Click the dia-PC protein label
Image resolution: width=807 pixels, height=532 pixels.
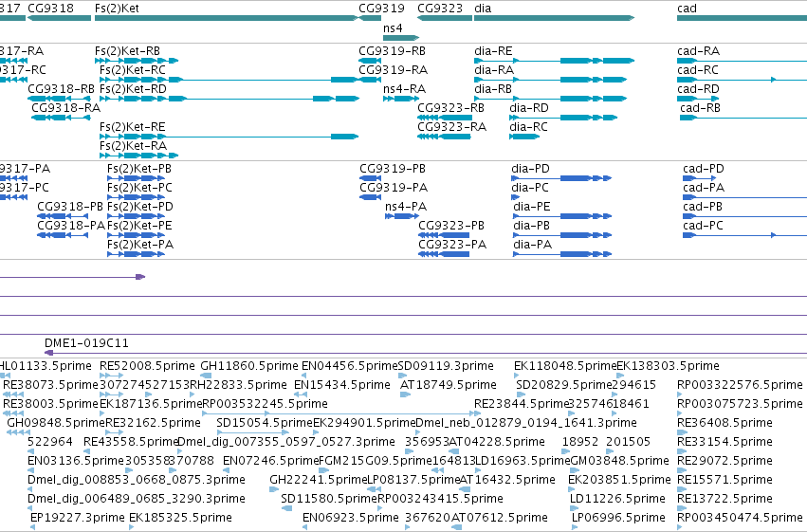pyautogui.click(x=529, y=188)
